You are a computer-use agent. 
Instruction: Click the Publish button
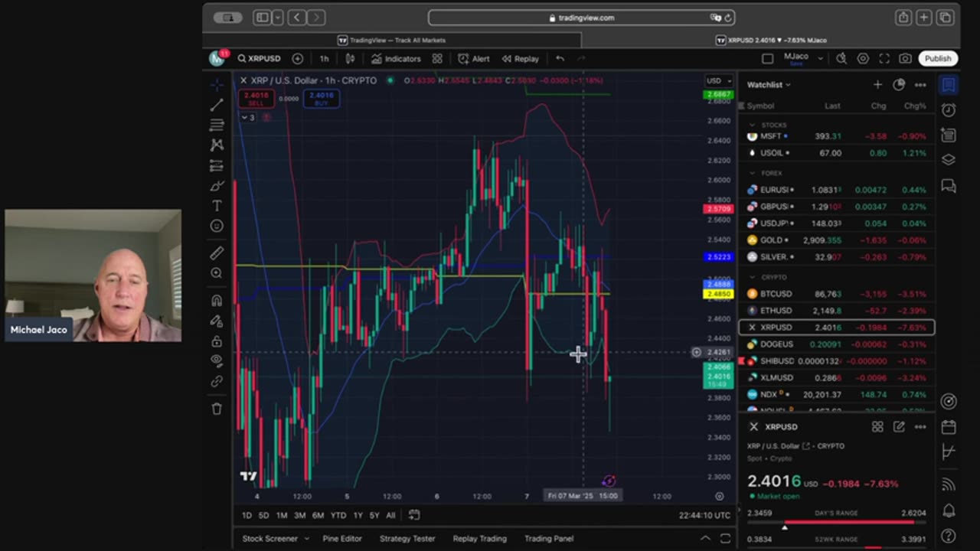coord(938,58)
